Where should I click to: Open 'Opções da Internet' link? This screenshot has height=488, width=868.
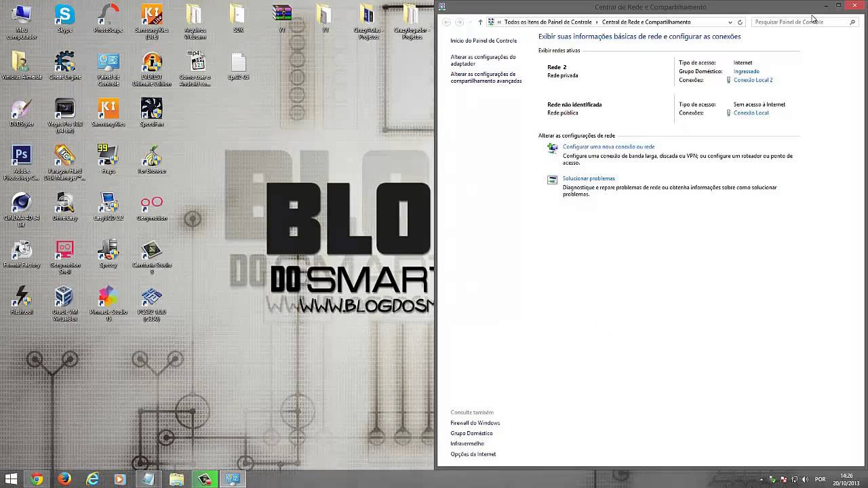(x=473, y=454)
